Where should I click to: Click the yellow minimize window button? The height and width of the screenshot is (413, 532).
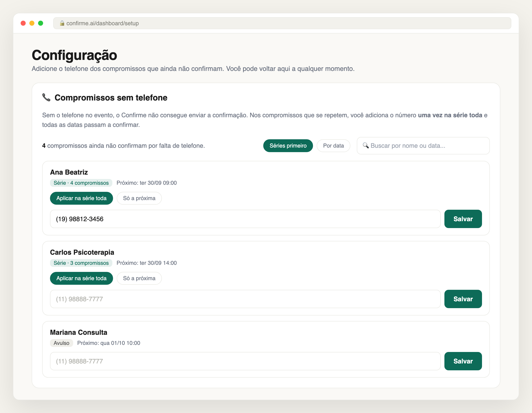[32, 23]
